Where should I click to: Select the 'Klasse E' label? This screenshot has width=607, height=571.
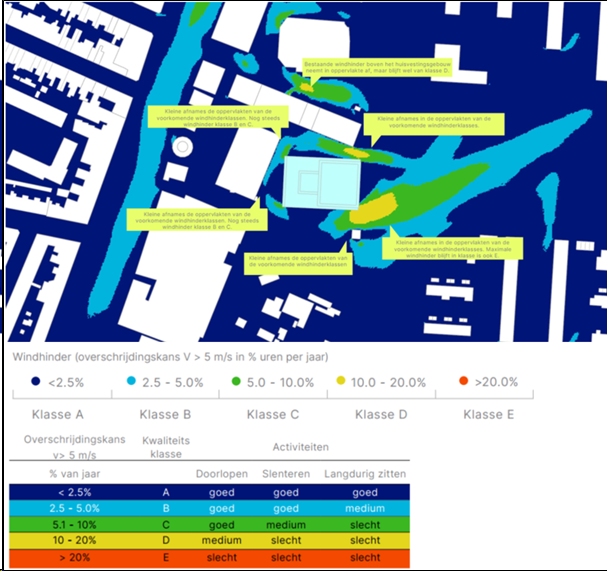(489, 415)
